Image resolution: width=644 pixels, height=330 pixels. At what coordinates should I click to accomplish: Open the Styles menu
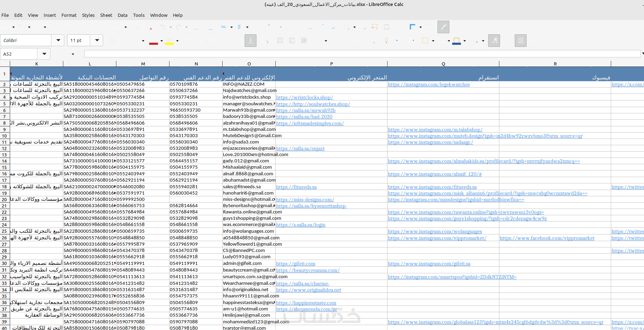coord(88,15)
